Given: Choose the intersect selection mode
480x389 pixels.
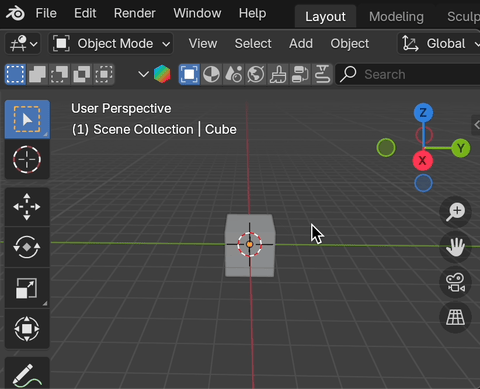Looking at the screenshot, I should coord(104,74).
